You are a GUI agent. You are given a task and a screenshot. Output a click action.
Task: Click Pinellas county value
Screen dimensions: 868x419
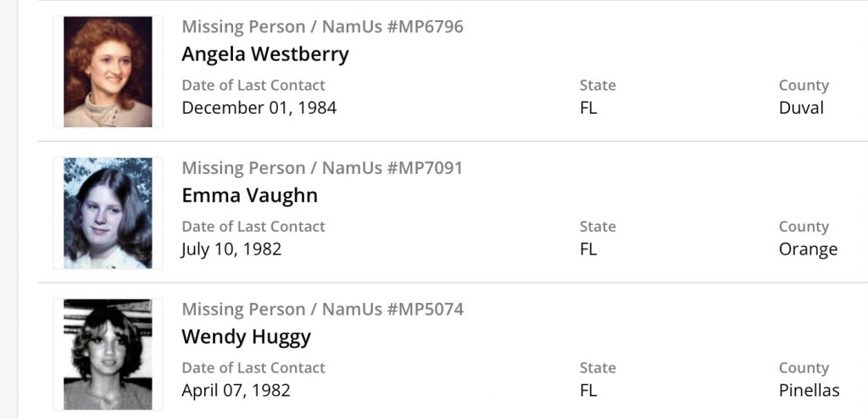(x=809, y=390)
